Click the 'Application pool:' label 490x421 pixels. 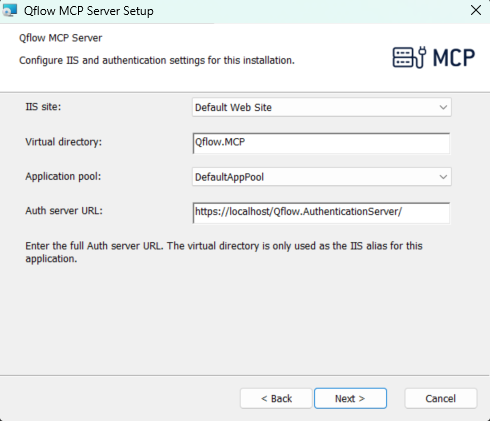pos(63,176)
